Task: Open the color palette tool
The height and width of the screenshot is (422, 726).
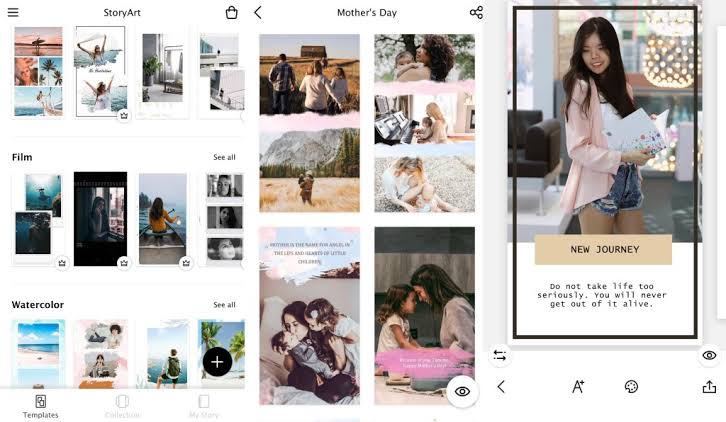Action: tap(631, 386)
